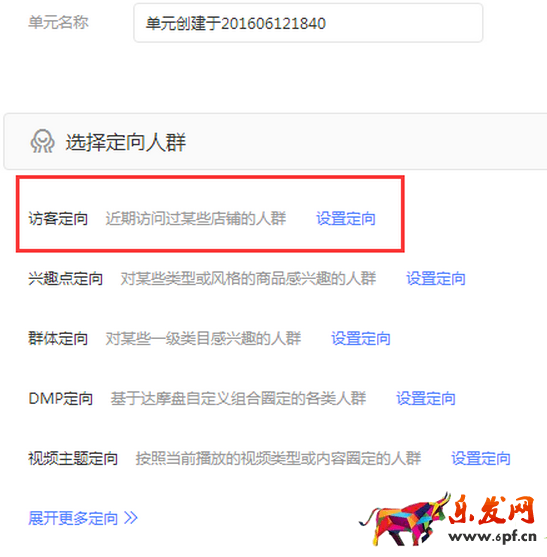Click the 单元名称 field label
The height and width of the screenshot is (557, 547).
pos(58,23)
